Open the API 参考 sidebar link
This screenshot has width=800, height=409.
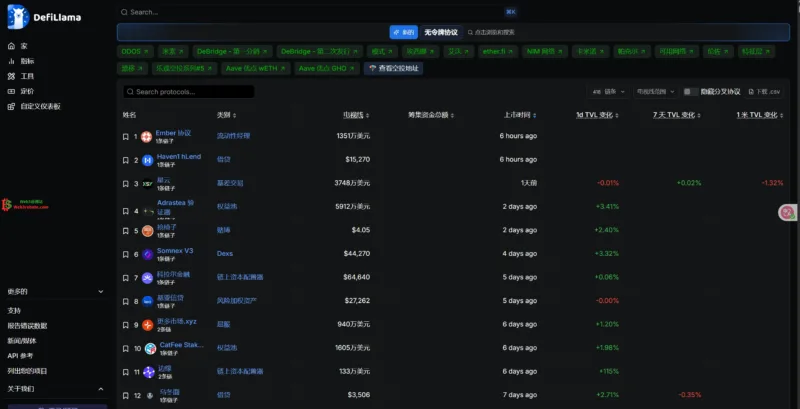(x=21, y=356)
